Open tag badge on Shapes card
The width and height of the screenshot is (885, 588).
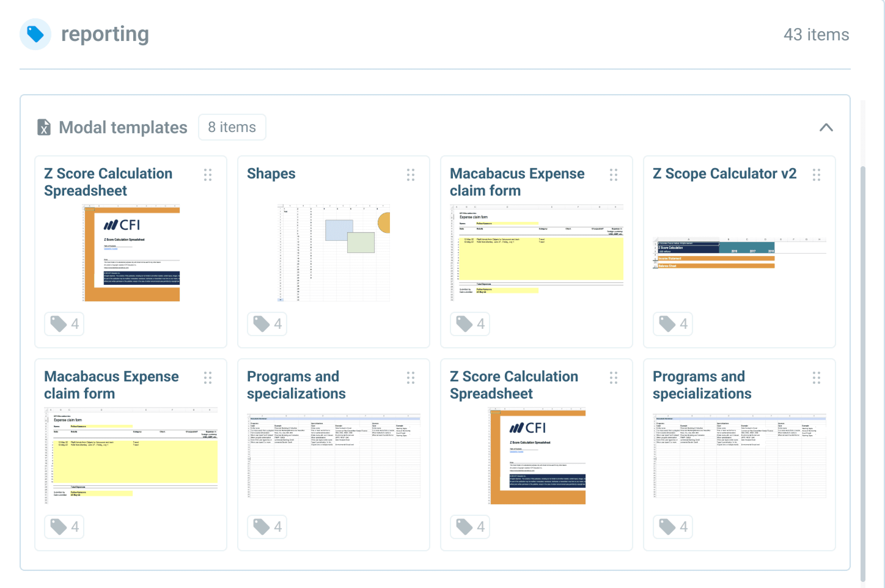pyautogui.click(x=267, y=324)
